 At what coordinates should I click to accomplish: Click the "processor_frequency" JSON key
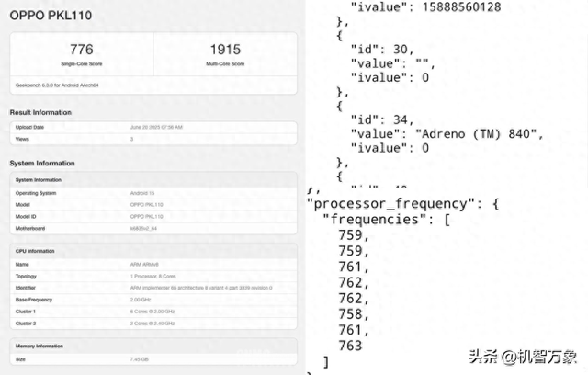pos(391,204)
